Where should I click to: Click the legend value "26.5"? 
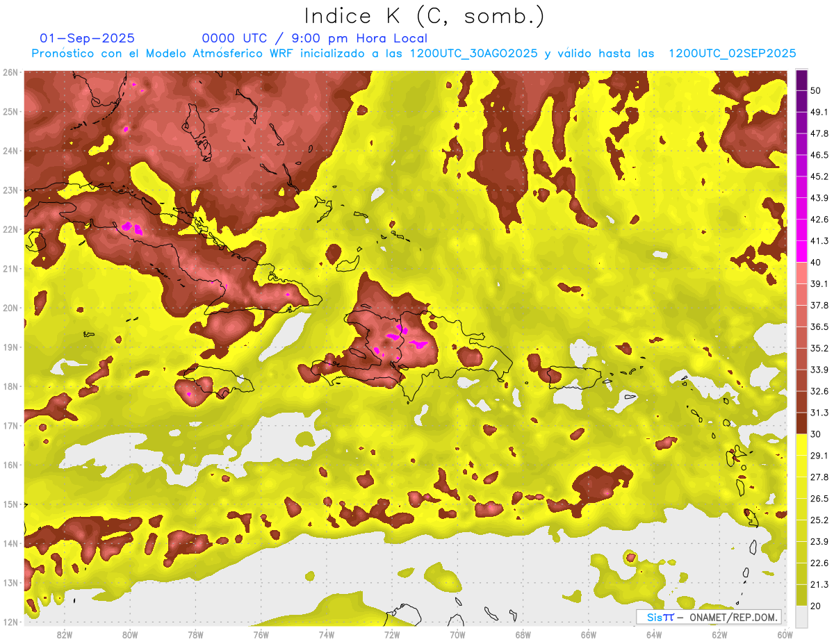[x=819, y=498]
